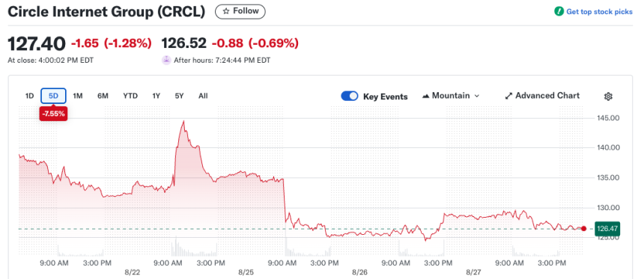
Task: Click the star icon in Follow button
Action: coord(226,11)
